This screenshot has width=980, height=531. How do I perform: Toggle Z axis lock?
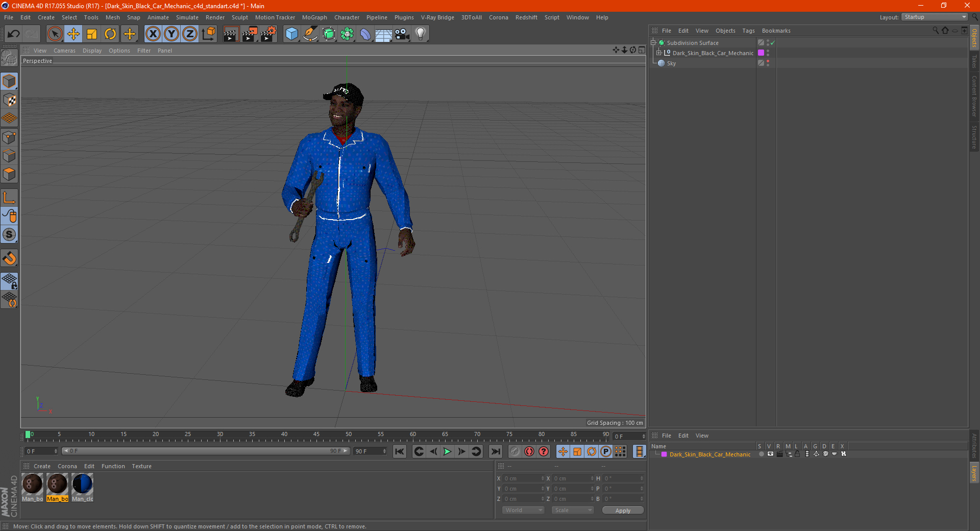190,34
